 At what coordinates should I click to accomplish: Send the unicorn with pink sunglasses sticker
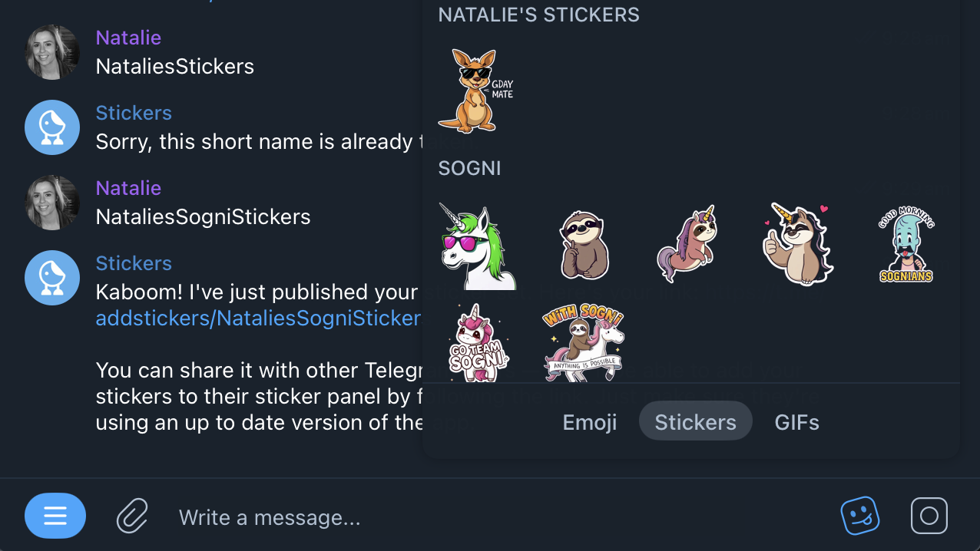click(x=476, y=247)
